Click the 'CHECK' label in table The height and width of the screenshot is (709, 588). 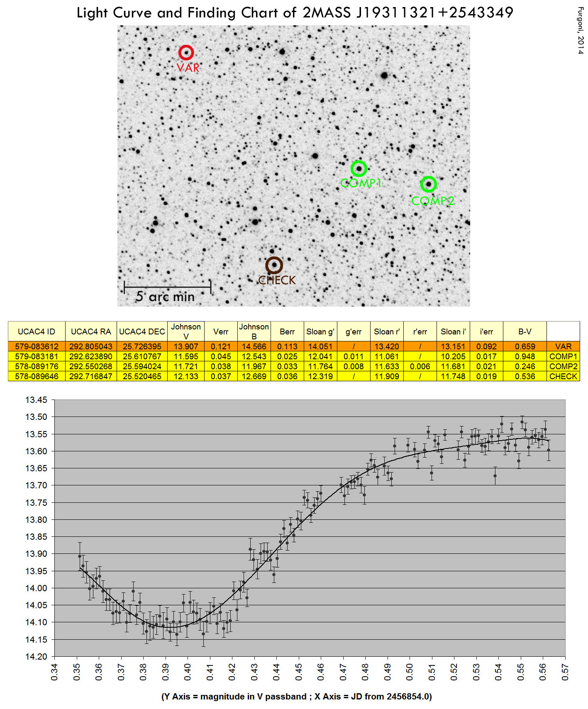point(563,376)
